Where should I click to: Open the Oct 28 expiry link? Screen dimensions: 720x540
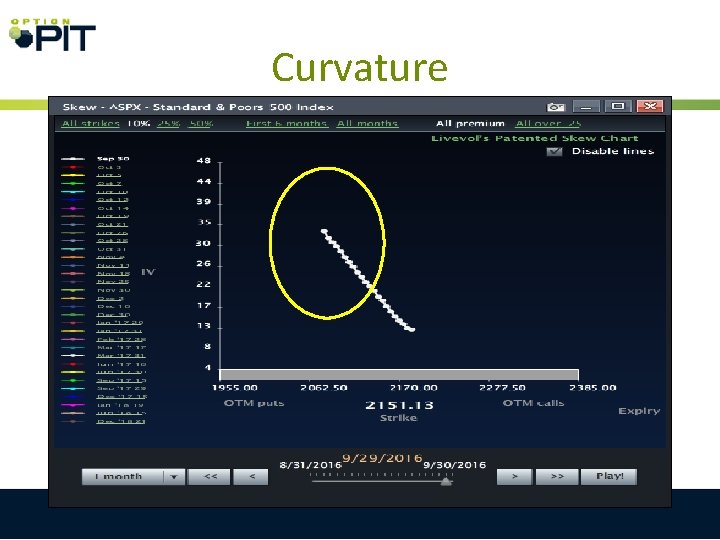112,241
